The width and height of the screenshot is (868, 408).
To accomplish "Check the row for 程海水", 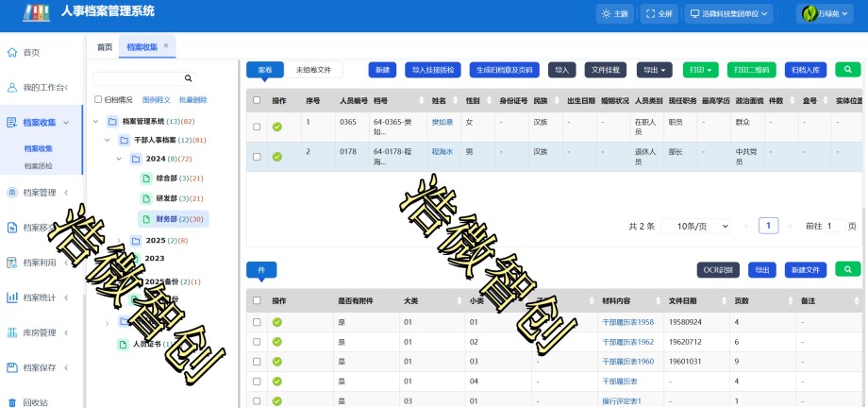I will (x=257, y=157).
